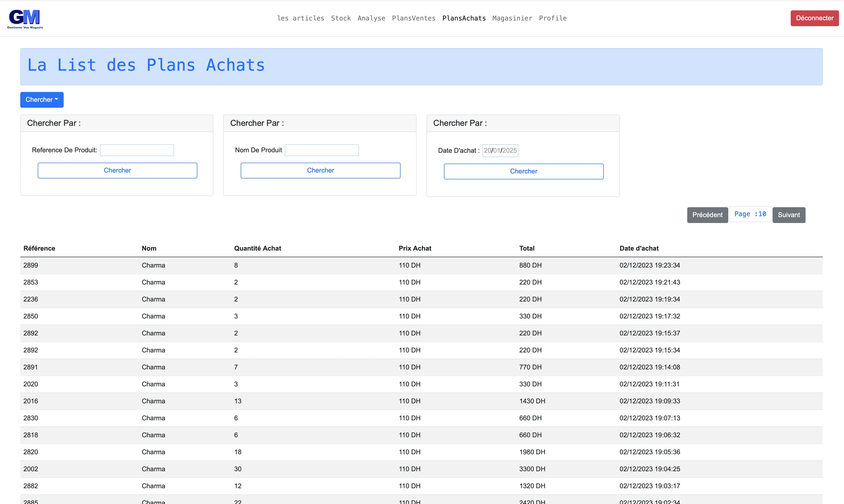The image size is (844, 504).
Task: Select reference 2002 cell
Action: tap(31, 469)
